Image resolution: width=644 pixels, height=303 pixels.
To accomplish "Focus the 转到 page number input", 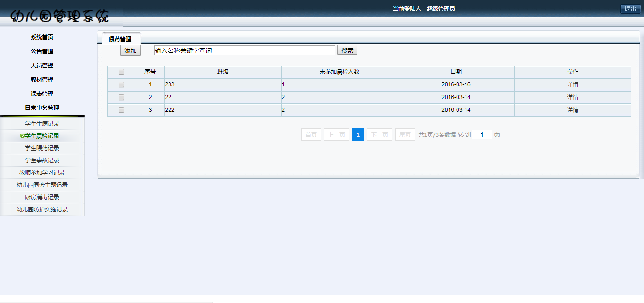I will point(482,135).
